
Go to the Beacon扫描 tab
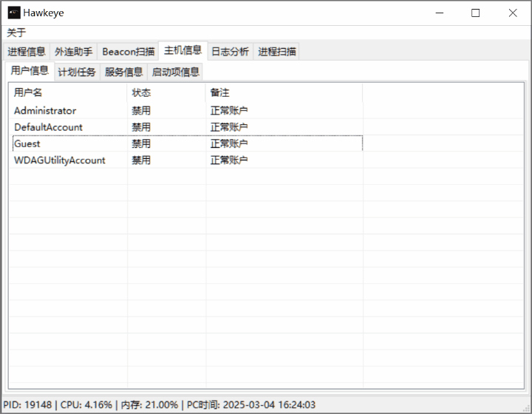coord(129,52)
